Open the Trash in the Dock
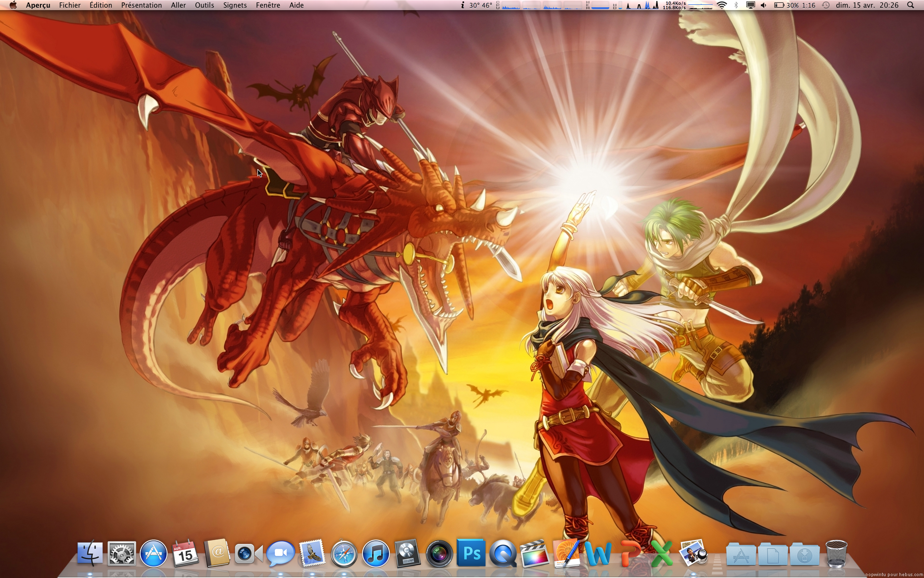Screen dimensions: 924x578 836,553
